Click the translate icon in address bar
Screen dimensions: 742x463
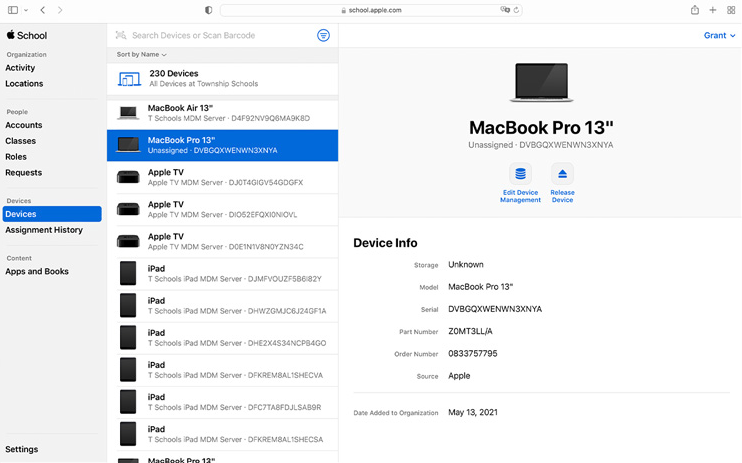pyautogui.click(x=505, y=9)
